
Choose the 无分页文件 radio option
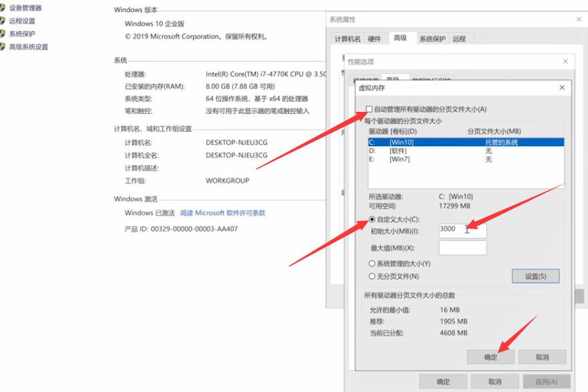372,277
